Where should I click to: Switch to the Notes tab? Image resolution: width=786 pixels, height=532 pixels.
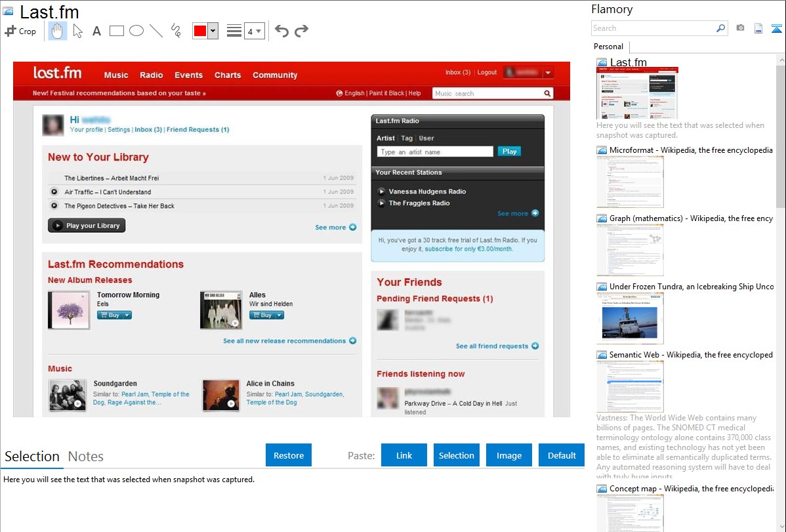click(x=86, y=457)
